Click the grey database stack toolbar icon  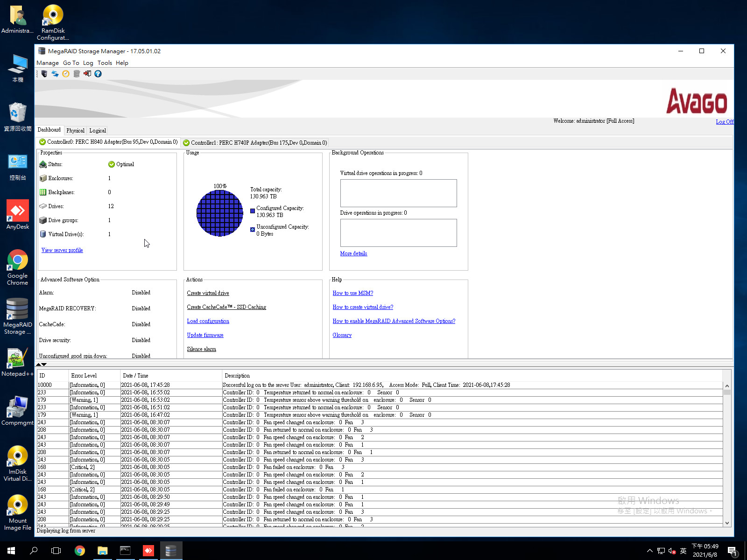pos(77,74)
